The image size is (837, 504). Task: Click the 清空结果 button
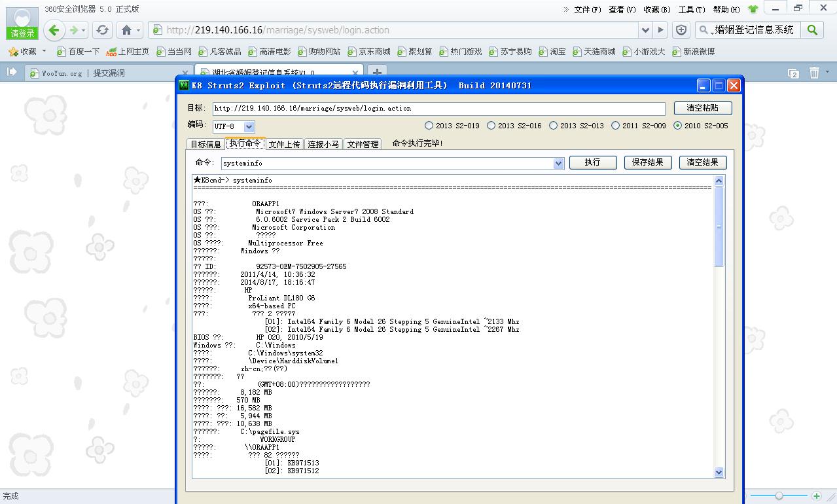pyautogui.click(x=702, y=162)
